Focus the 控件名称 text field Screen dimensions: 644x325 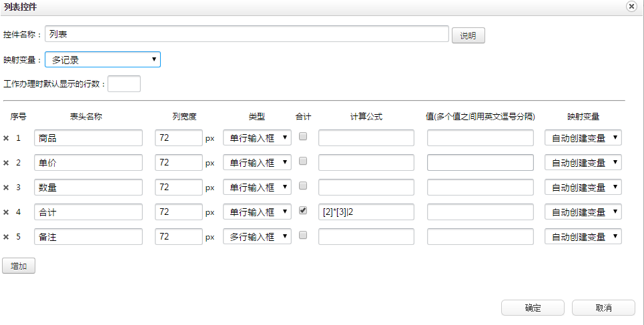[246, 34]
